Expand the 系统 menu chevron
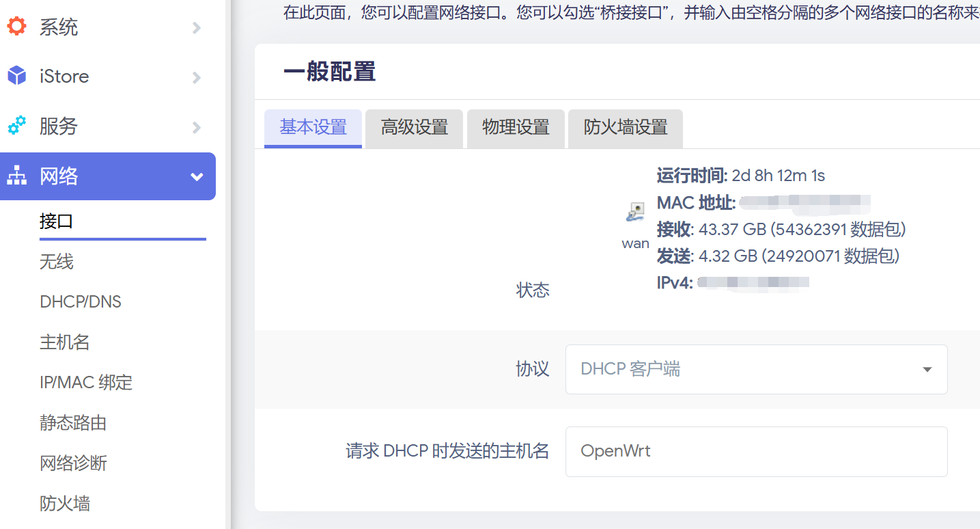The width and height of the screenshot is (980, 529). pyautogui.click(x=197, y=27)
